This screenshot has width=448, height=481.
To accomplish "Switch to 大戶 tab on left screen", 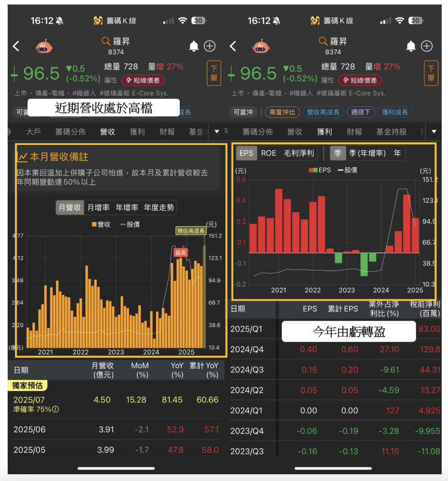I will pyautogui.click(x=33, y=132).
